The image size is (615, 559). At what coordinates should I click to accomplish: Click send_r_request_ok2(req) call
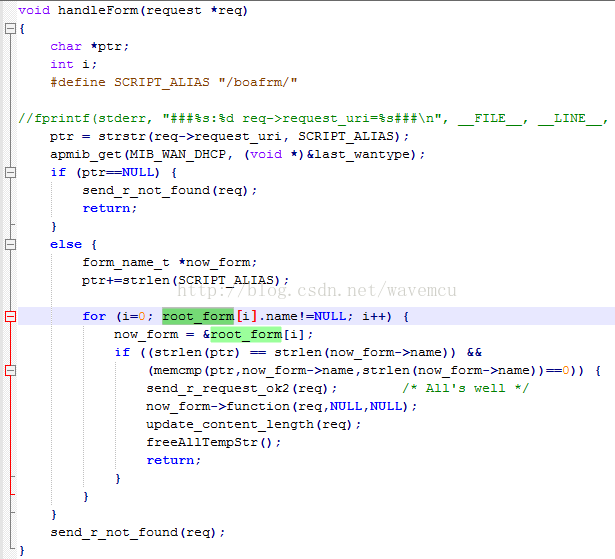tap(237, 388)
